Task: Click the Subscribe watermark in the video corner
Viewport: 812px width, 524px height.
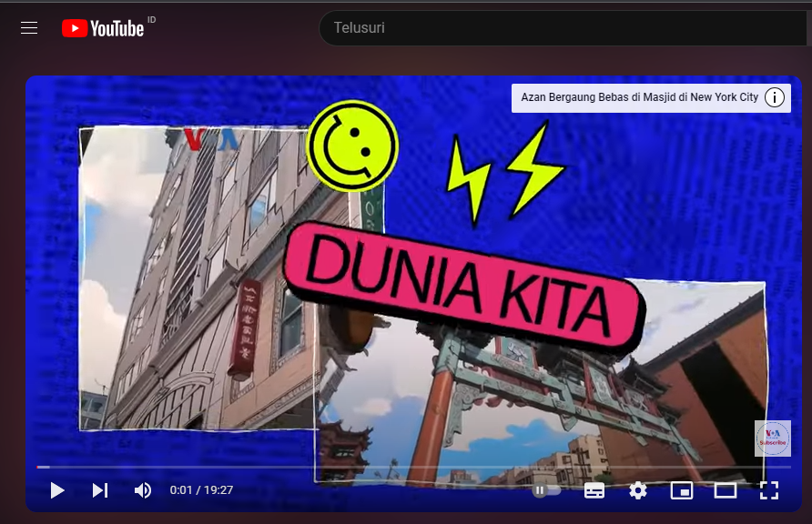Action: tap(772, 438)
